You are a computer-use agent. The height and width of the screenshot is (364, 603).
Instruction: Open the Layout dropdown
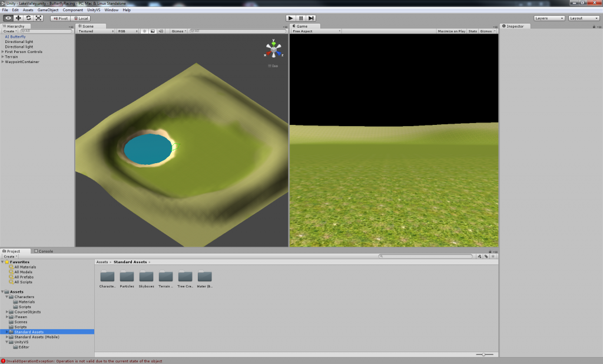584,18
